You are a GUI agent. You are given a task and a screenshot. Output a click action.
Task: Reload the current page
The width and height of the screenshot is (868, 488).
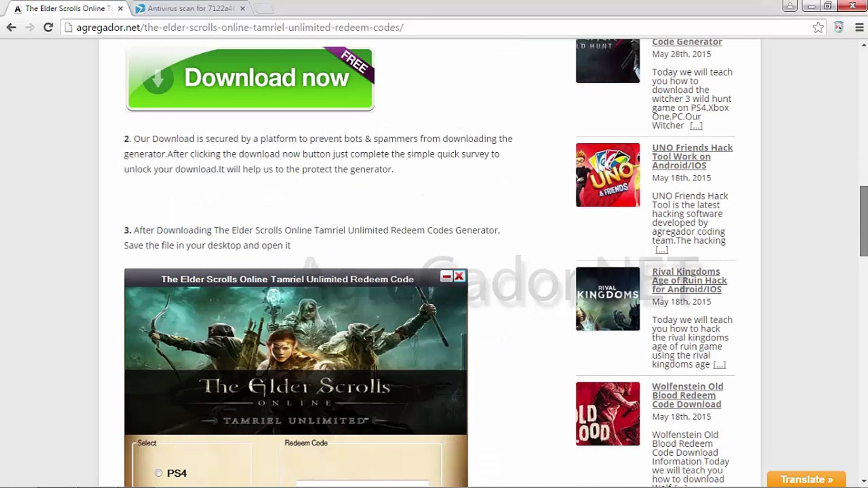click(x=48, y=28)
